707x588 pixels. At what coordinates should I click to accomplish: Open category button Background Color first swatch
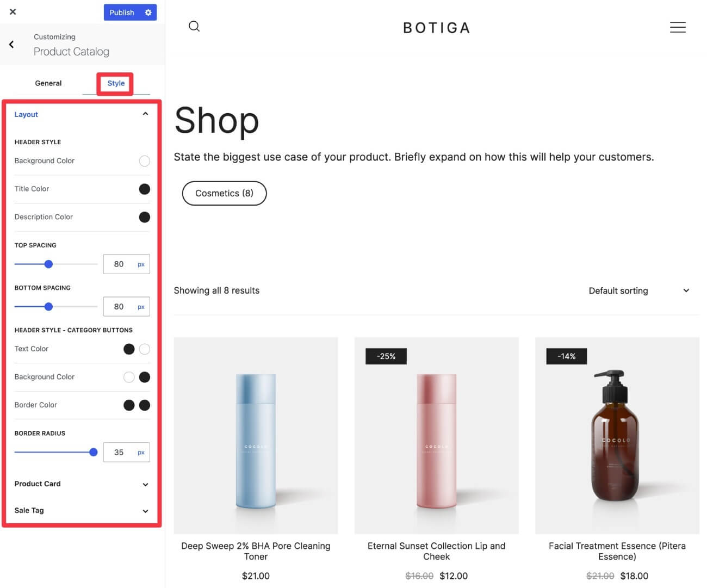click(129, 377)
